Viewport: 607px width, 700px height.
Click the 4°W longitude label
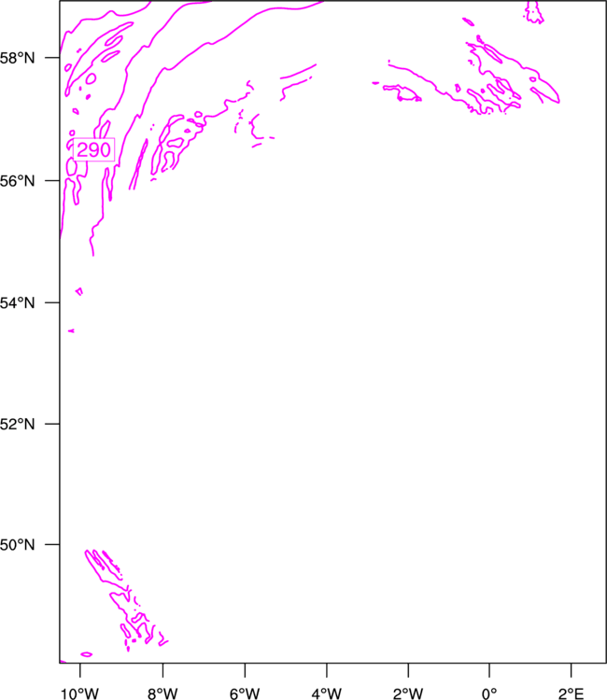pyautogui.click(x=327, y=693)
